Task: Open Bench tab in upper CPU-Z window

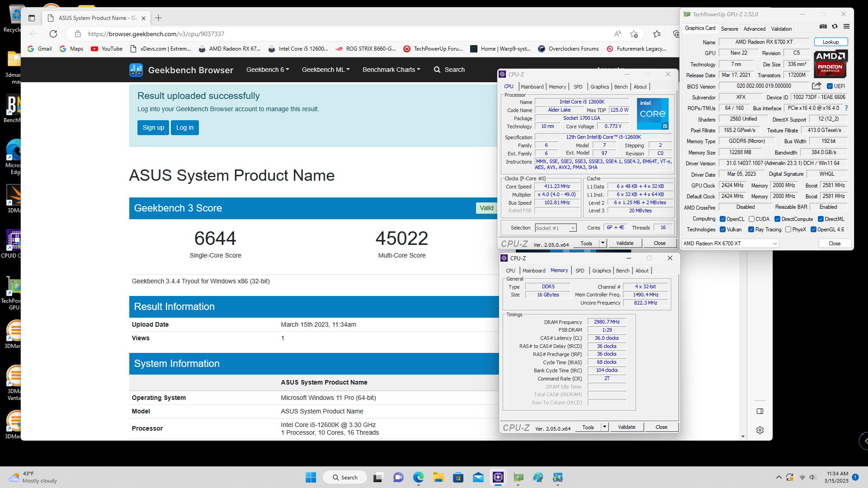Action: (x=621, y=87)
